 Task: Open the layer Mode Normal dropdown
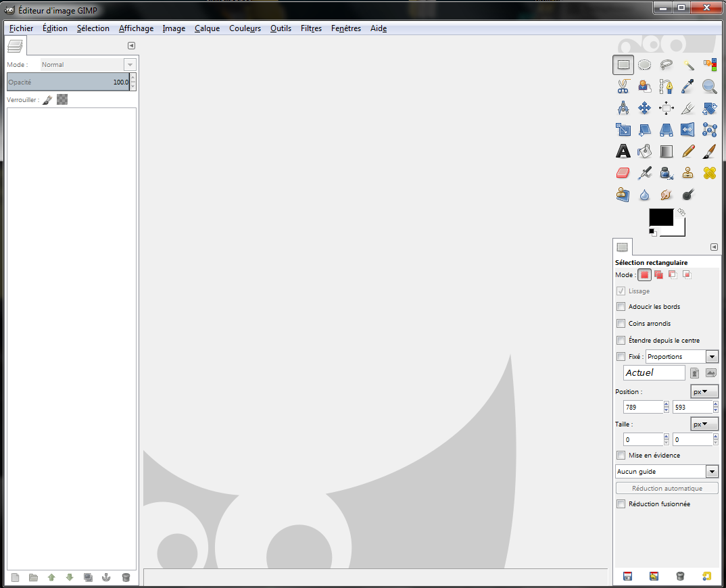tap(88, 64)
